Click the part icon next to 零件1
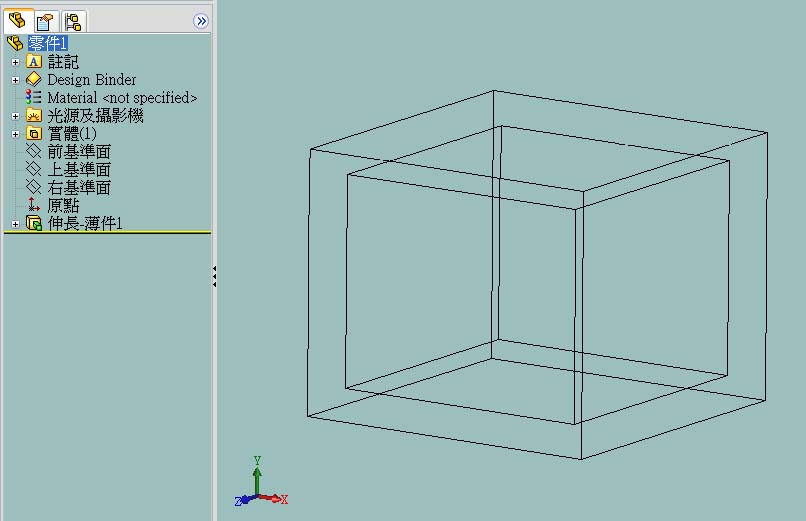The height and width of the screenshot is (521, 806). pyautogui.click(x=15, y=43)
